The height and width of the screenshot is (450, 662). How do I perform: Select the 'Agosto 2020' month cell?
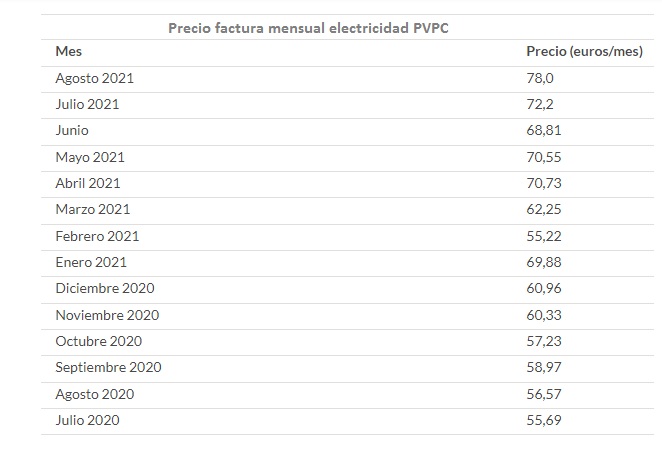(x=95, y=394)
